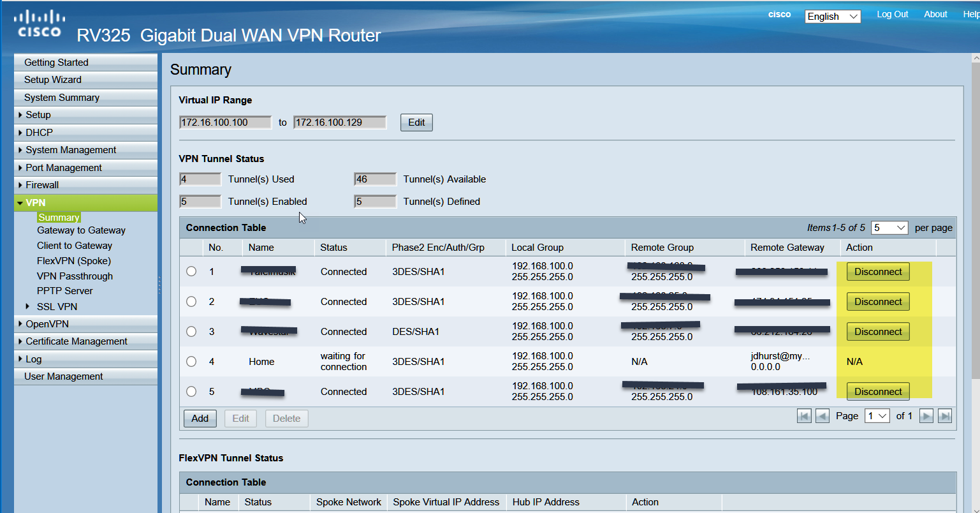Disconnect tunnel No. 5
The height and width of the screenshot is (513, 980).
click(878, 392)
